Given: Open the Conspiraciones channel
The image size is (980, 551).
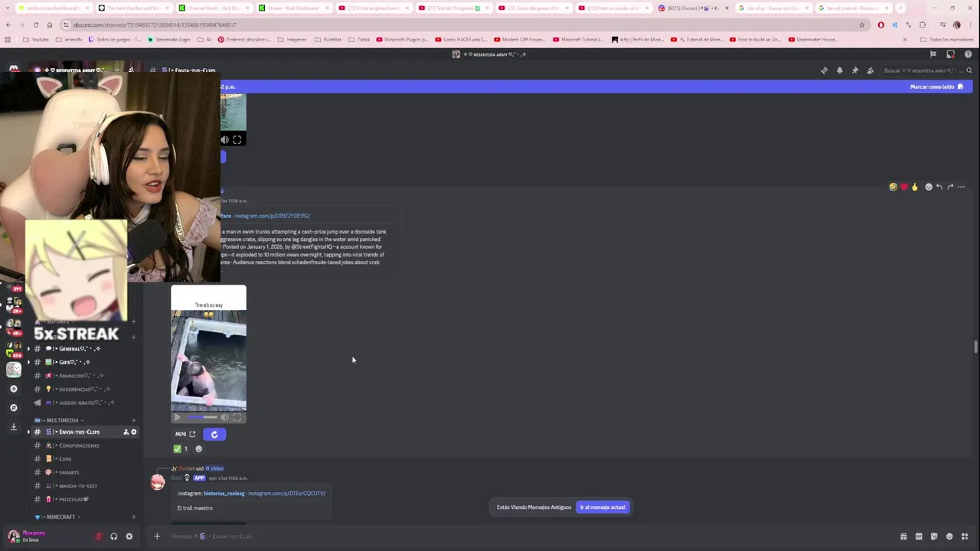Looking at the screenshot, I should pos(84,445).
